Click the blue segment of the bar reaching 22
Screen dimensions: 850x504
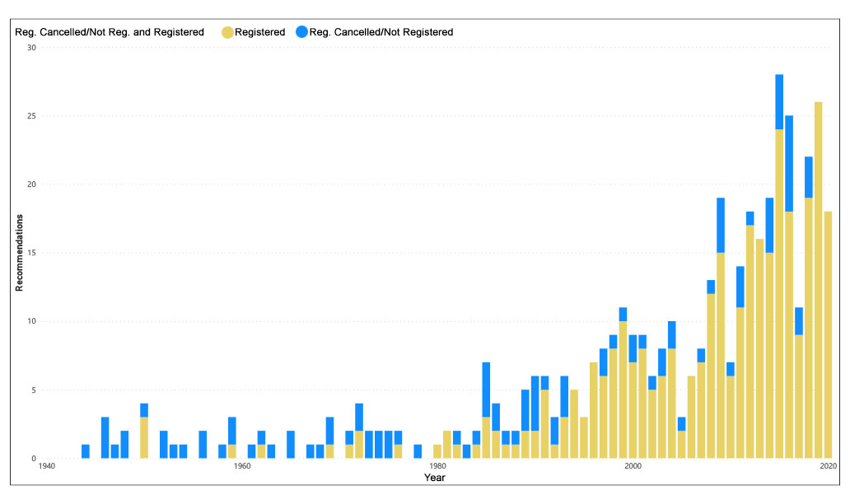[808, 177]
